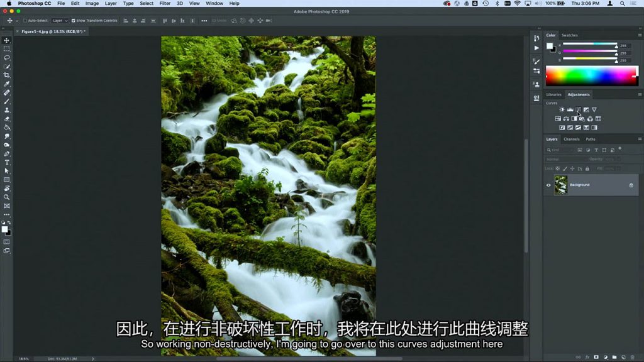
Task: Open the Auto-Select Layer dropdown
Action: [x=60, y=21]
